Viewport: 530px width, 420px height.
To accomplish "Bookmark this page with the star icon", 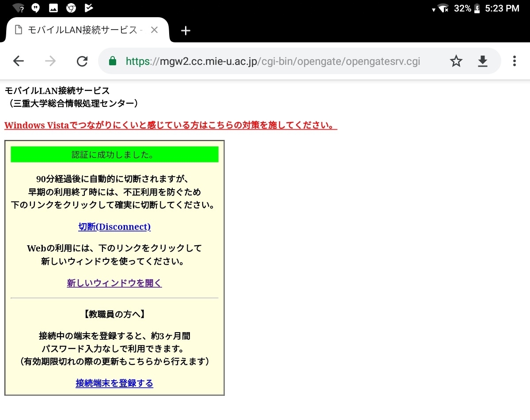I will 456,61.
